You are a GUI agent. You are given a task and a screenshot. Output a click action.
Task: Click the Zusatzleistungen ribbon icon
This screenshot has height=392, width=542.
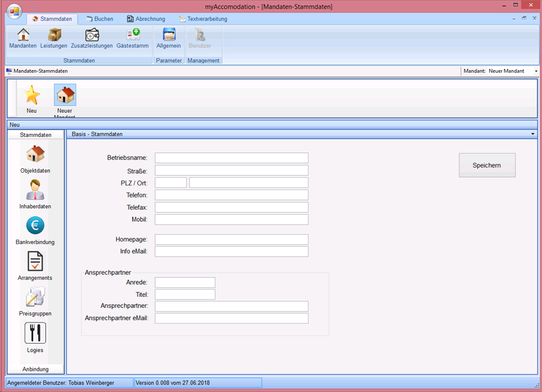pyautogui.click(x=92, y=38)
